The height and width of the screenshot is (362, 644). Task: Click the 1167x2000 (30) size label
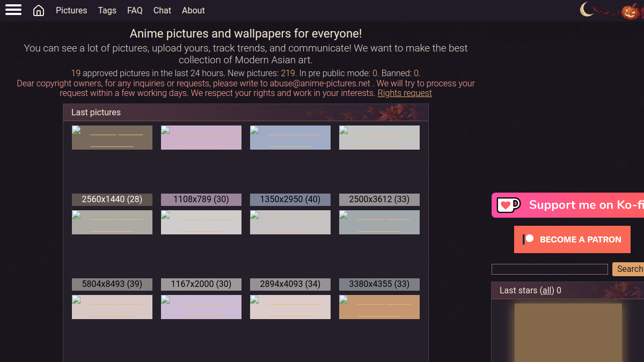tap(201, 284)
